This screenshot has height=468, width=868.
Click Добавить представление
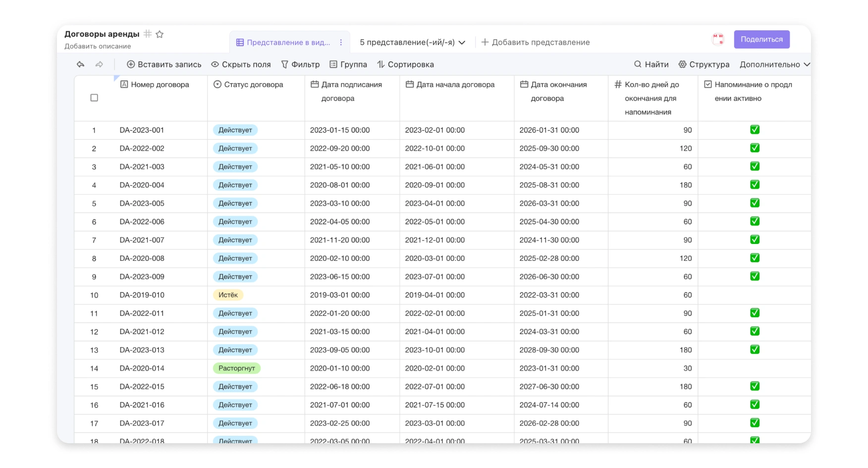(536, 42)
